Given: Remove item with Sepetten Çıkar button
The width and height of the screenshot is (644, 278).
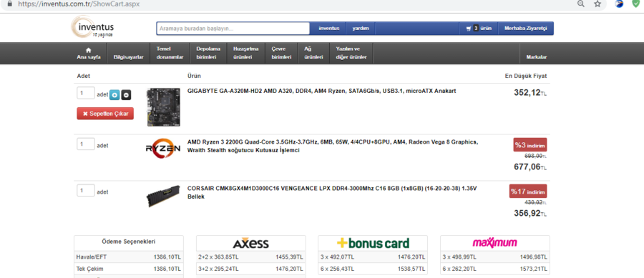Looking at the screenshot, I should coord(105,114).
